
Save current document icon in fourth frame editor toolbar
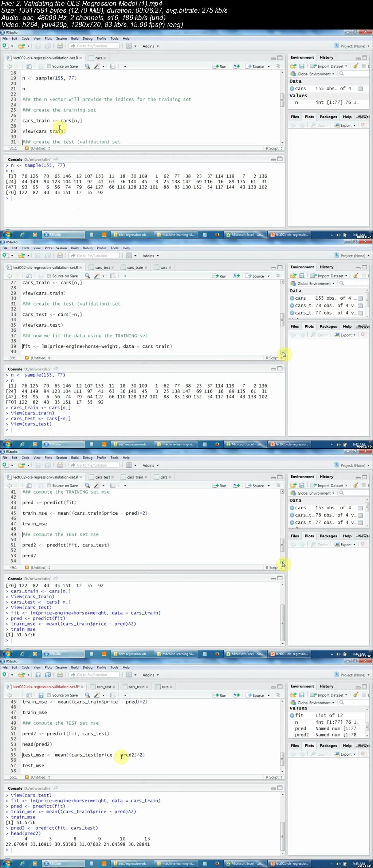pyautogui.click(x=41, y=695)
